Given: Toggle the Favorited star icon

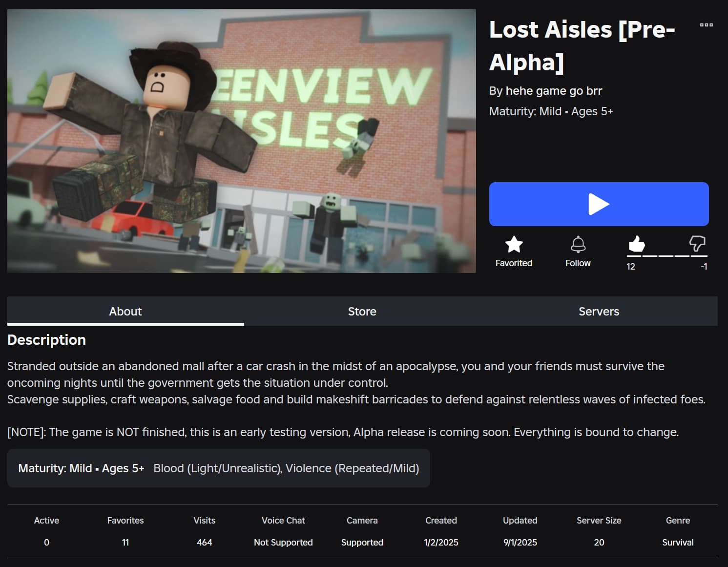Looking at the screenshot, I should click(514, 244).
